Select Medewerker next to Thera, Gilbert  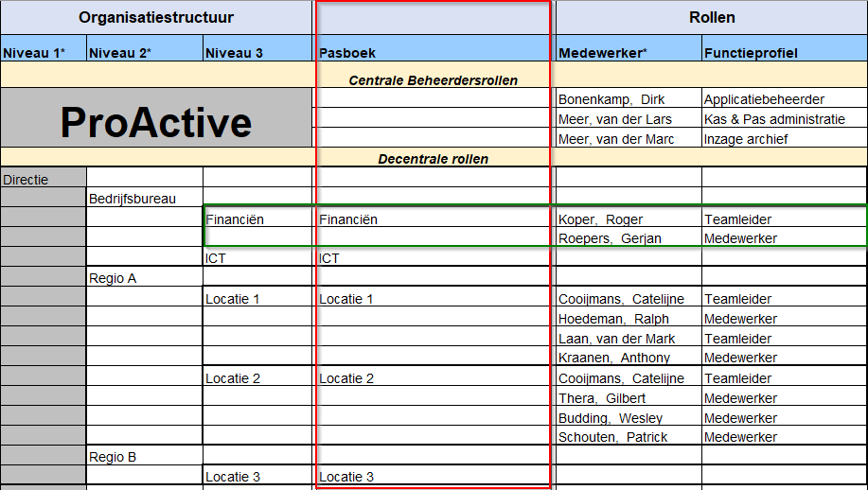785,396
